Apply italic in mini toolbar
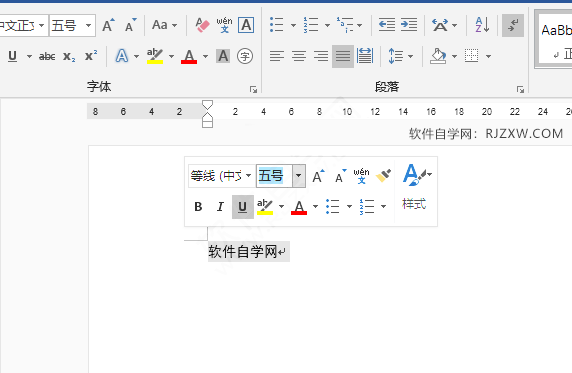This screenshot has width=572, height=373. point(220,207)
